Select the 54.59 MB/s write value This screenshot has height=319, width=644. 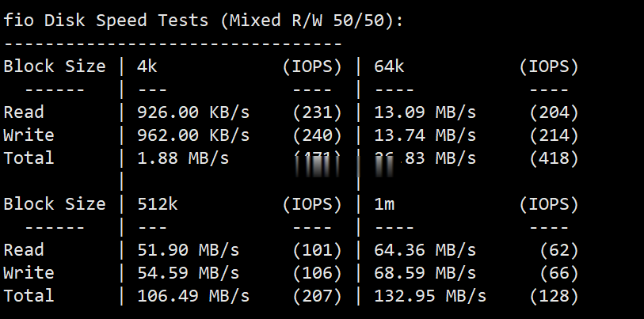[188, 273]
